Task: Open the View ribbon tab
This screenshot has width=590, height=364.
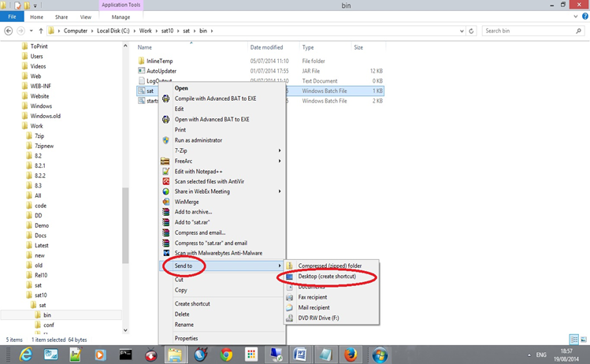Action: click(x=85, y=17)
